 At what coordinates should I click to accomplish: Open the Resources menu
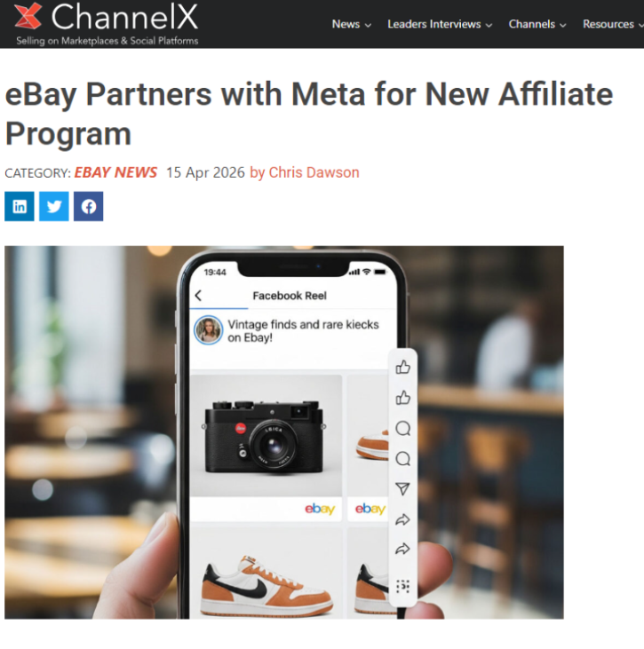point(613,24)
